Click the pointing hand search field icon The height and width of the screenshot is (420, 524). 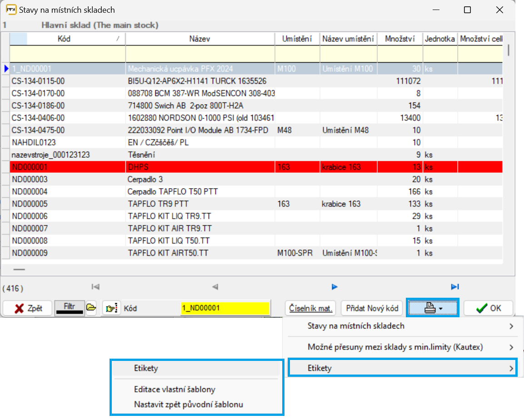[x=110, y=308]
